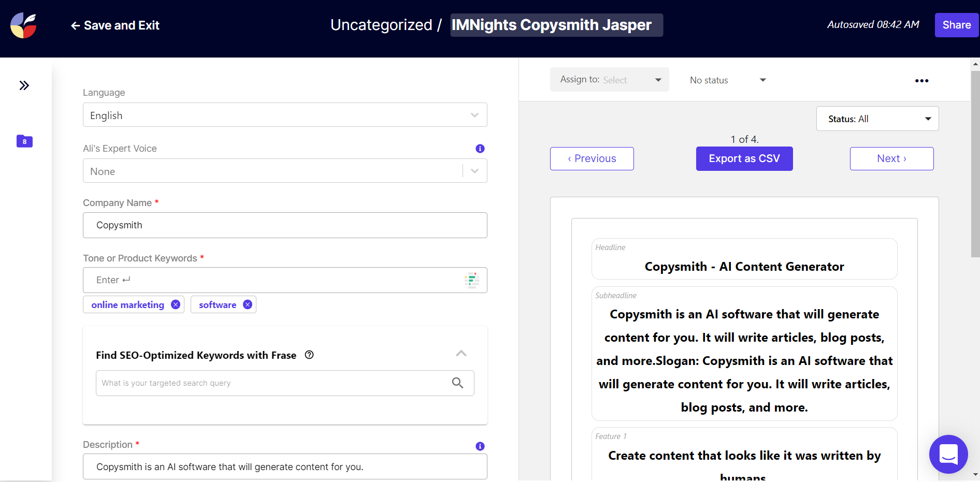This screenshot has height=482, width=980.
Task: Click the Autosaved 08:42 AM status text
Action: coord(873,24)
